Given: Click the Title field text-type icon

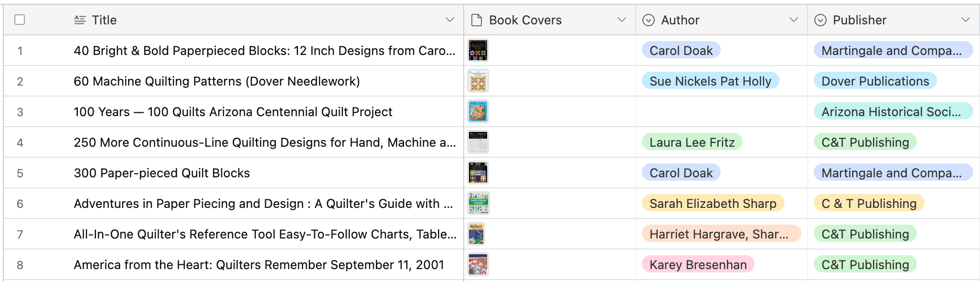Looking at the screenshot, I should 80,20.
